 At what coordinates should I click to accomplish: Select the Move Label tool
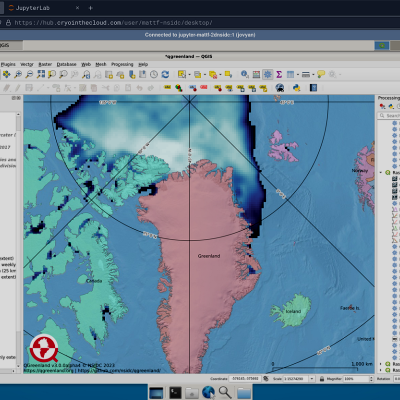pyautogui.click(x=241, y=88)
